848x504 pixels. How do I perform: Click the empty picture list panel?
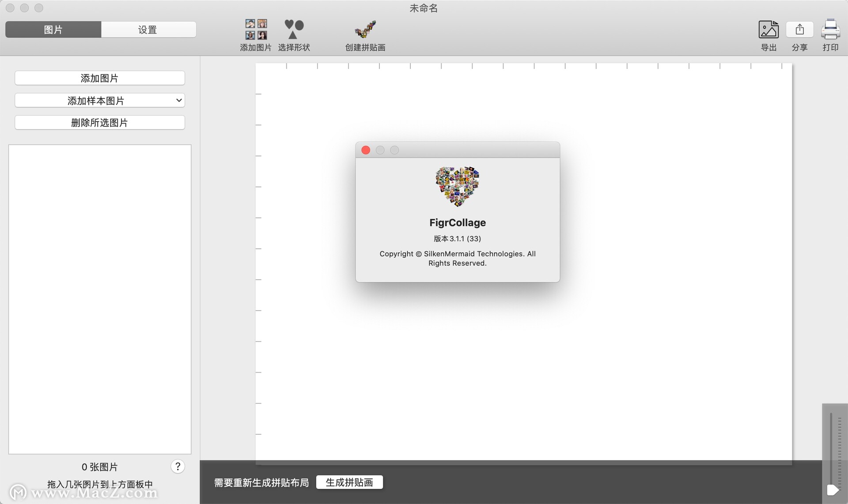pyautogui.click(x=100, y=299)
